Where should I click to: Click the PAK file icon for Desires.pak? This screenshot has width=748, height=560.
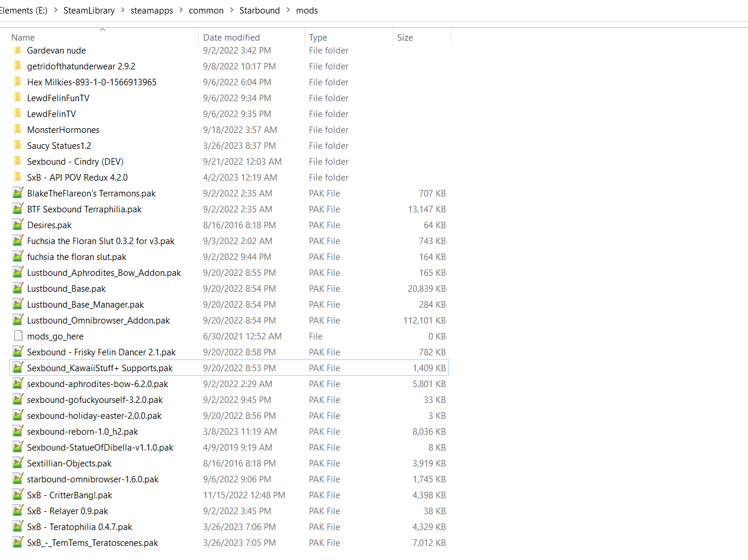click(x=18, y=225)
